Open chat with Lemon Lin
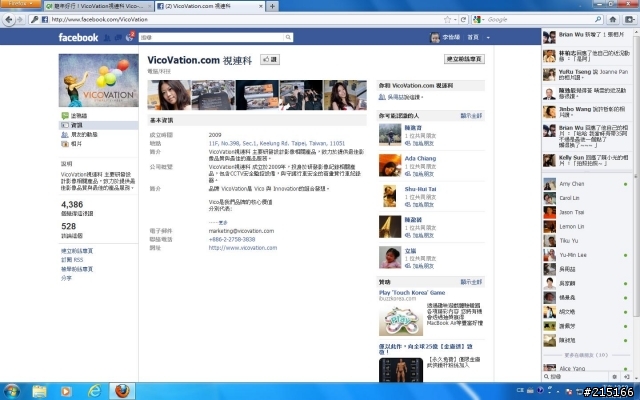 pyautogui.click(x=586, y=227)
